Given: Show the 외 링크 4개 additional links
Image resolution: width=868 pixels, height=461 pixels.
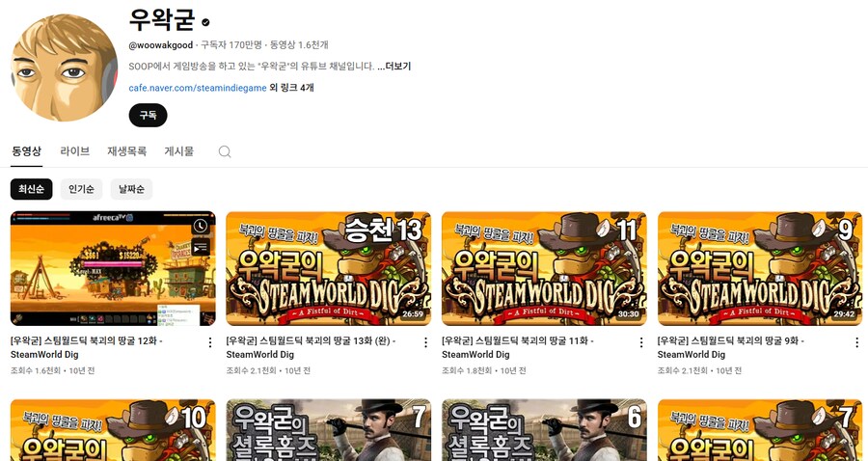Looking at the screenshot, I should pos(291,88).
